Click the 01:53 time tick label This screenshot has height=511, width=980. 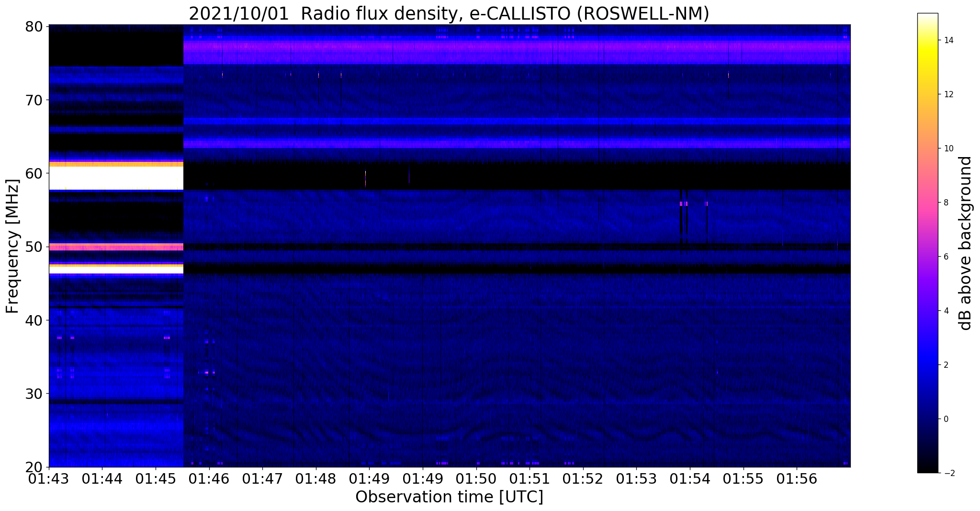pyautogui.click(x=636, y=479)
